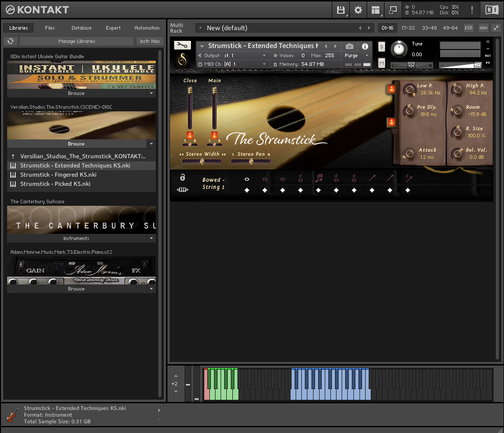Open instrument name dropdown arrow
Image resolution: width=504 pixels, height=433 pixels.
coord(202,46)
